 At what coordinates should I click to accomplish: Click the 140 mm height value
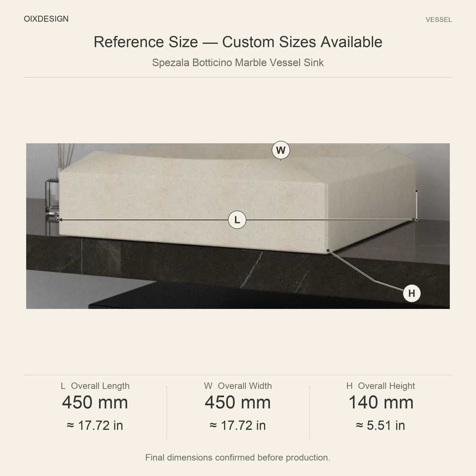click(381, 403)
